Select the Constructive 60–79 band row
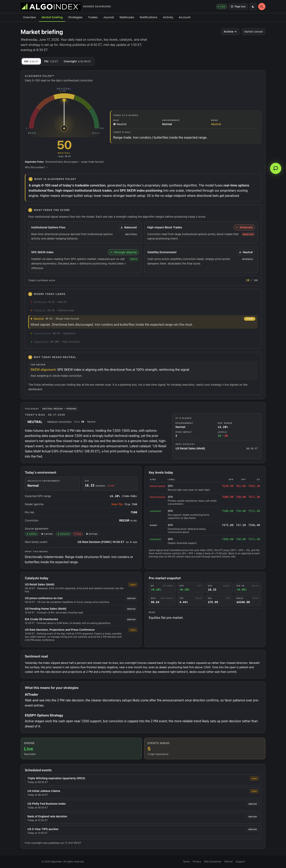 (x=143, y=333)
